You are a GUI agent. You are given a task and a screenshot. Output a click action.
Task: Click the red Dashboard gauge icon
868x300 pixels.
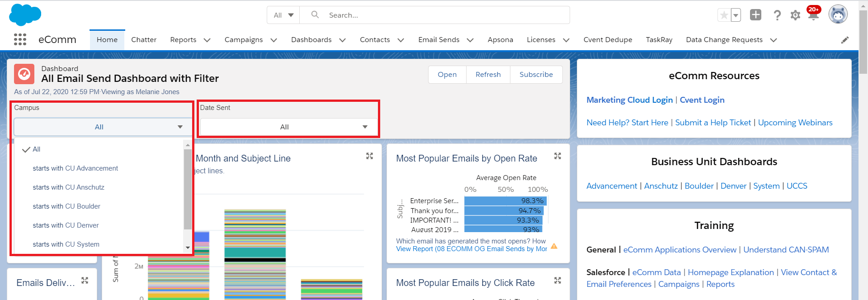click(x=24, y=74)
